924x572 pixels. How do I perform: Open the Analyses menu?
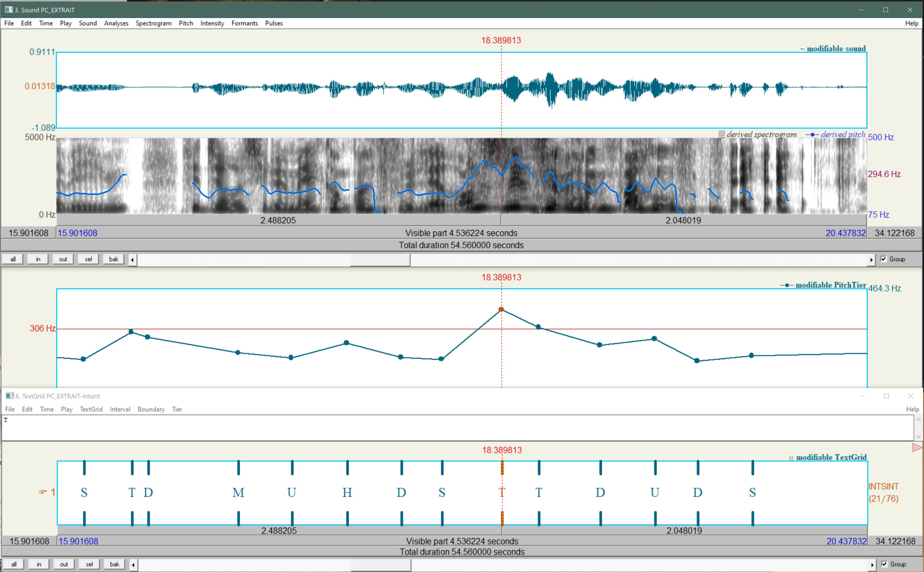click(116, 23)
